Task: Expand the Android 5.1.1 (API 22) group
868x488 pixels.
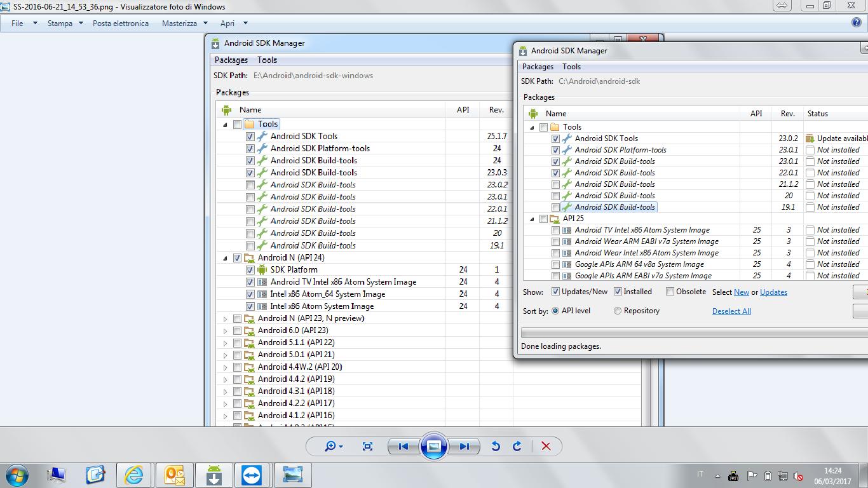Action: pos(225,342)
